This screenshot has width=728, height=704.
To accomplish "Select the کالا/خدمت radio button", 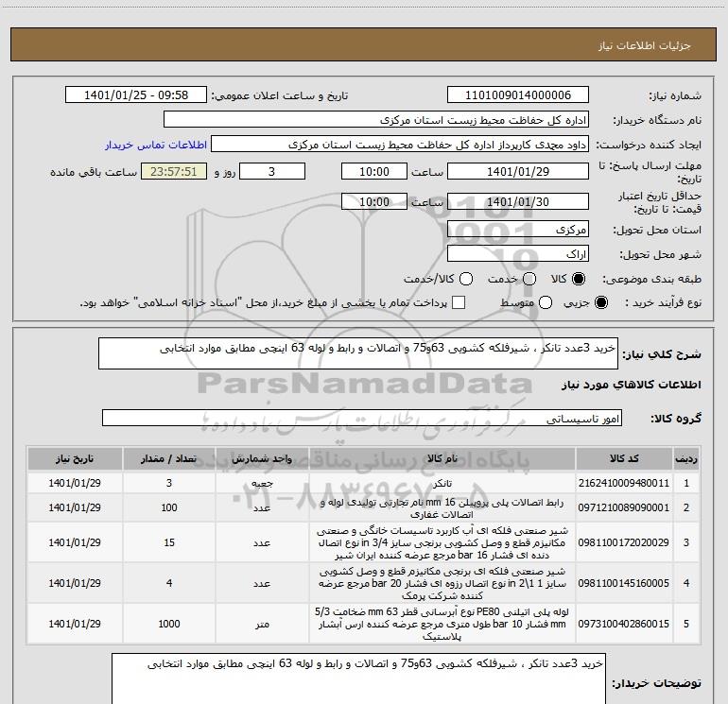I will click(x=466, y=279).
